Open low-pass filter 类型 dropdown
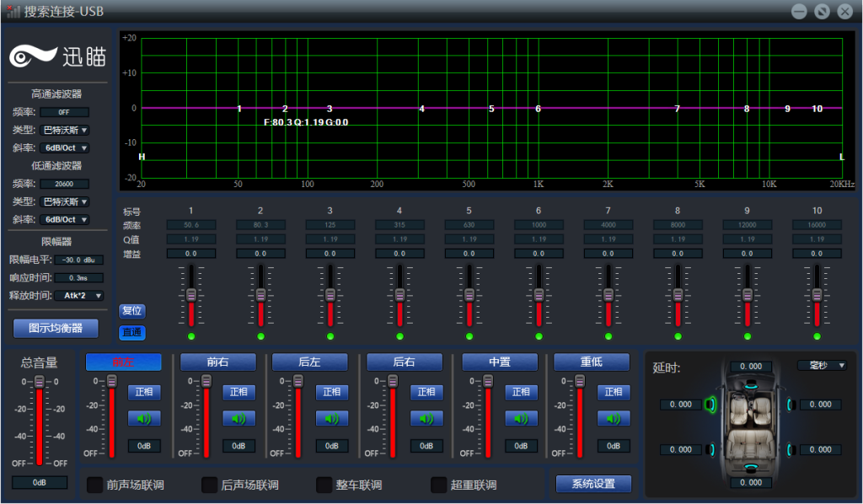This screenshot has height=504, width=863. 64,202
